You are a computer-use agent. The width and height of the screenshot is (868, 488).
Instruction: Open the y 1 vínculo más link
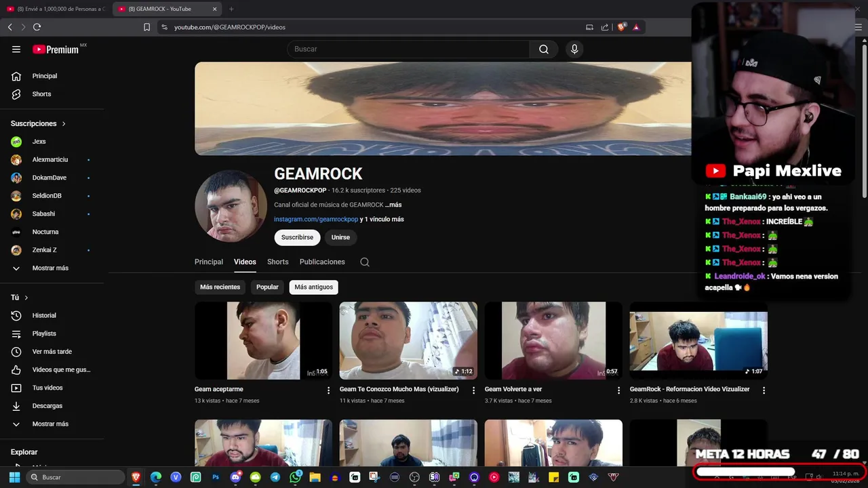(x=382, y=220)
